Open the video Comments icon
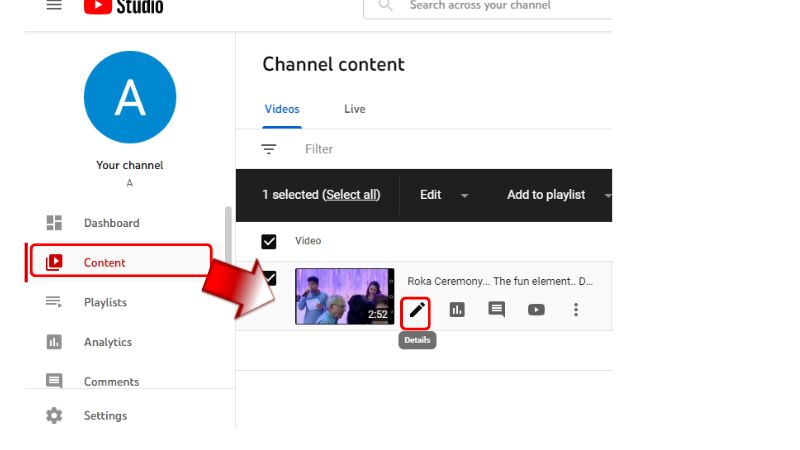Image resolution: width=800 pixels, height=450 pixels. [x=496, y=309]
